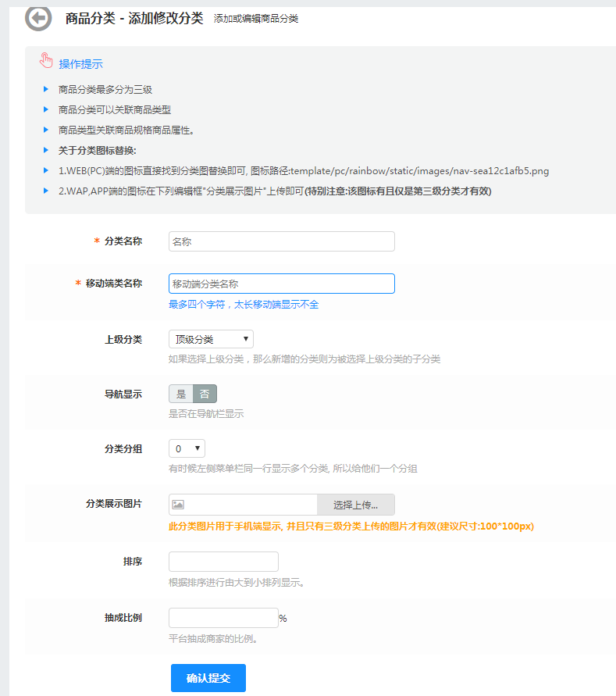Screen dimensions: 616x696
Task: Click the triangle bullet before 2.WAP,APP端 tip
Action: tap(46, 191)
